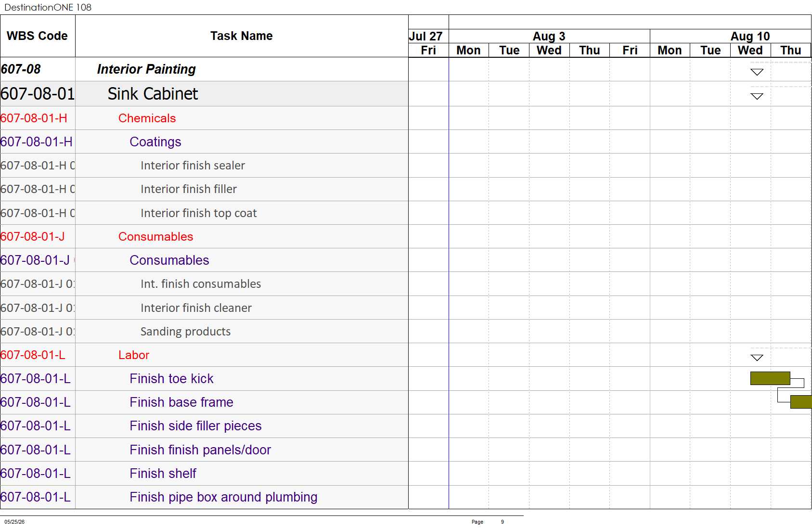Click the Task Name column header
The width and height of the screenshot is (812, 528).
tap(242, 36)
